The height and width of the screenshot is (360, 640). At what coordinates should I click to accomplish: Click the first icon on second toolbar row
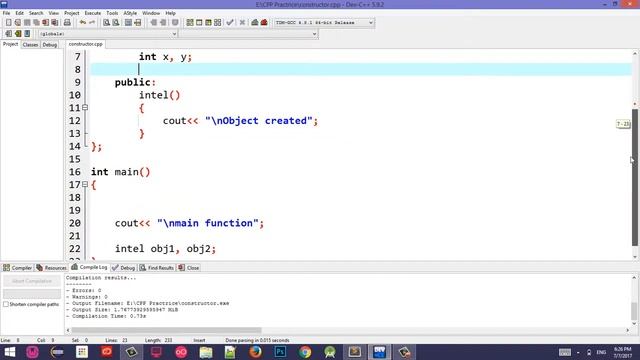click(9, 33)
